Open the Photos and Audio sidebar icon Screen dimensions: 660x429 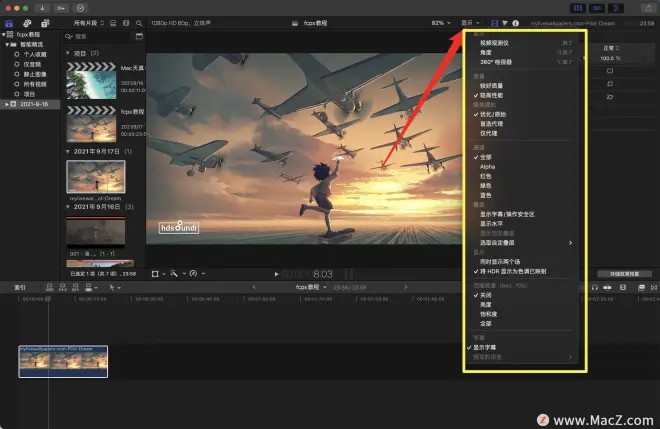(27, 23)
